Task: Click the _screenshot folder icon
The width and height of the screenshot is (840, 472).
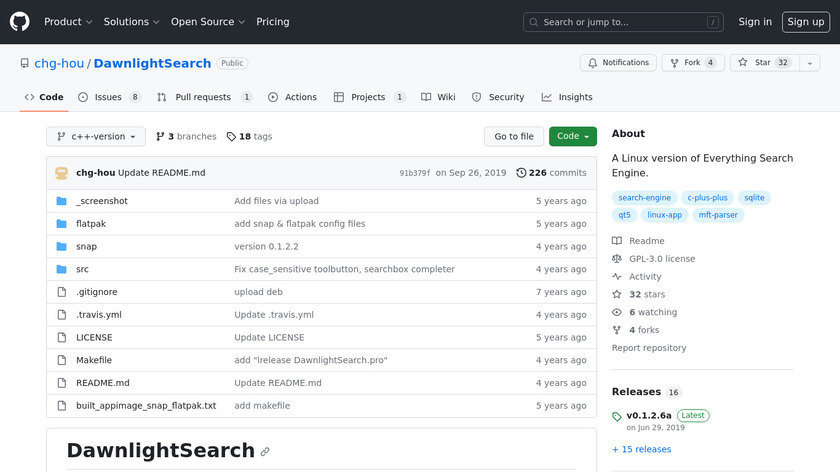Action: click(x=61, y=201)
